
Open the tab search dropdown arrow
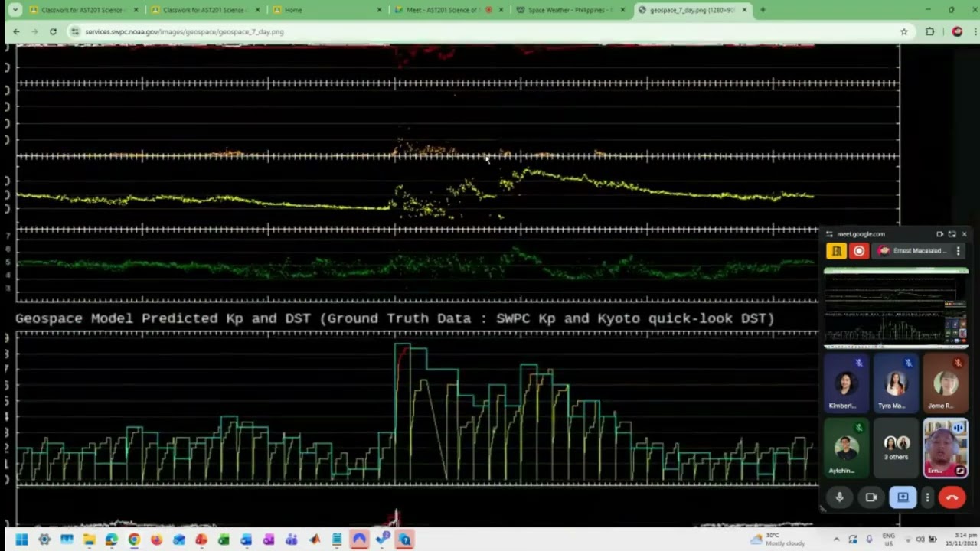(15, 10)
